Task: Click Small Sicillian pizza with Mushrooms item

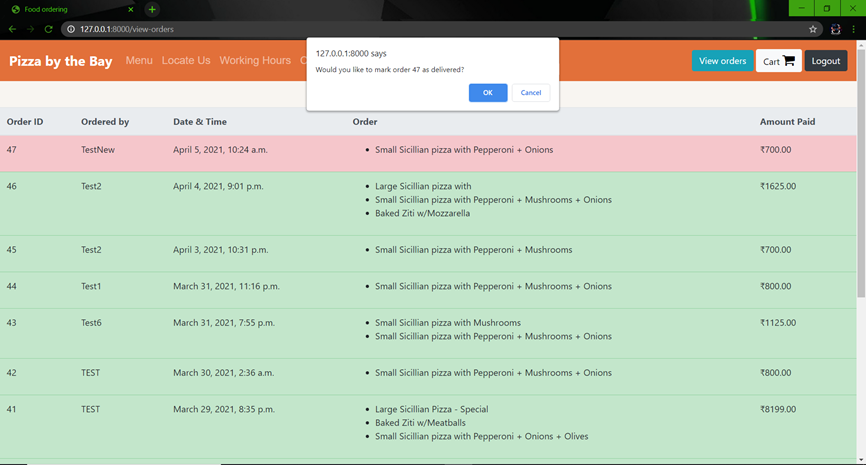Action: [448, 323]
